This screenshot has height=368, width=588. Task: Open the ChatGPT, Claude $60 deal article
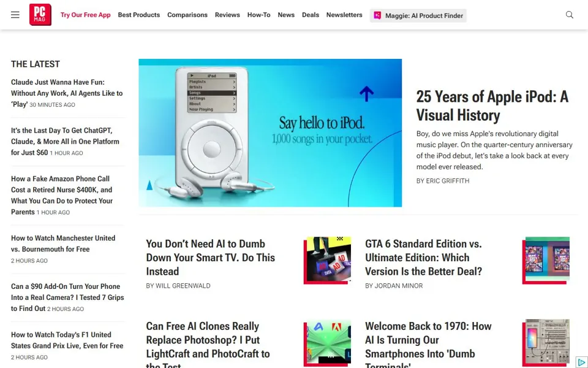tap(66, 142)
